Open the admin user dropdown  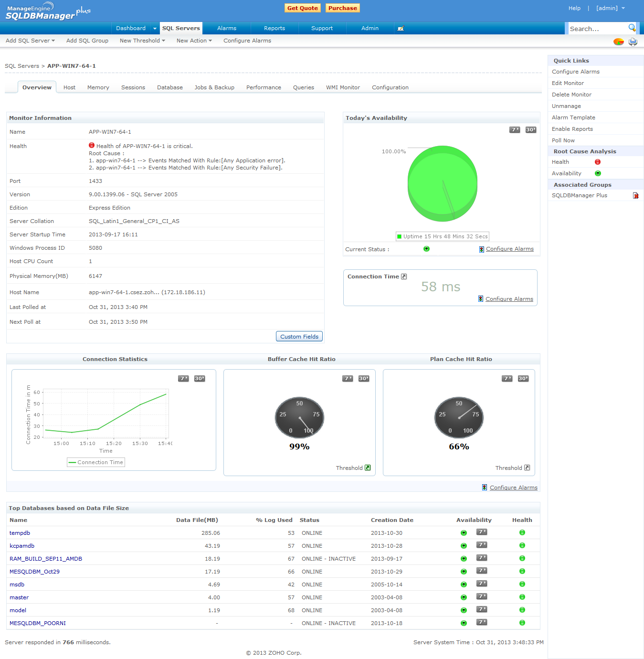tap(611, 8)
